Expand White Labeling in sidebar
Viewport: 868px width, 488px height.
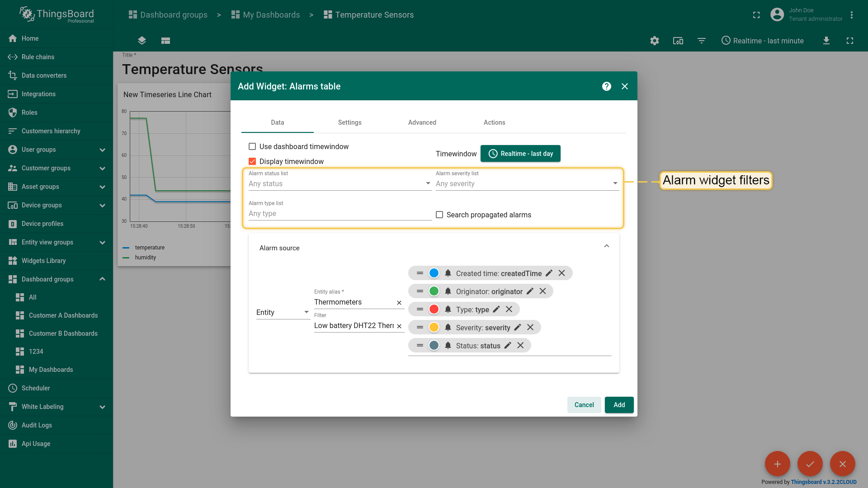pyautogui.click(x=102, y=407)
